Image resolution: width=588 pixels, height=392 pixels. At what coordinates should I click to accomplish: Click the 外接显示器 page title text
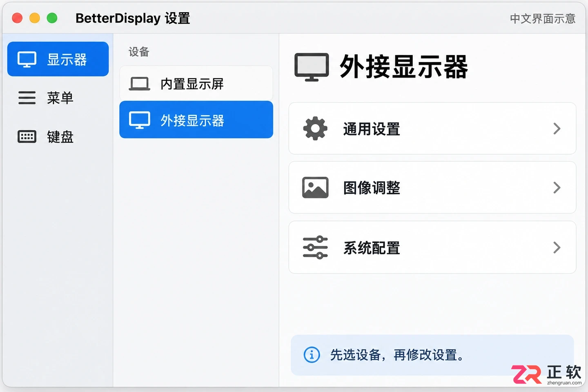point(403,67)
